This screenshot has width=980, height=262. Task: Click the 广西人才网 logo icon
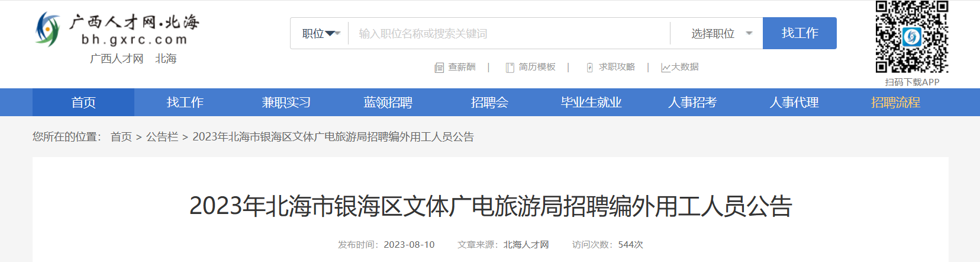(48, 29)
